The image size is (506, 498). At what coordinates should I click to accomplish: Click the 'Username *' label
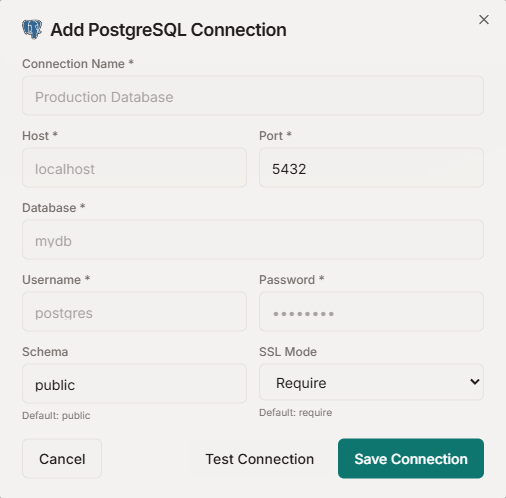coord(56,280)
